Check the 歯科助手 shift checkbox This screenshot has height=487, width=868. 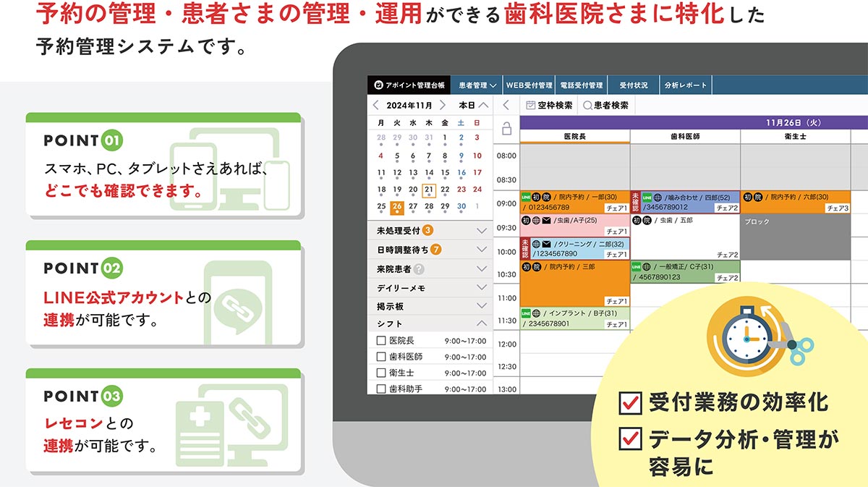tap(381, 389)
